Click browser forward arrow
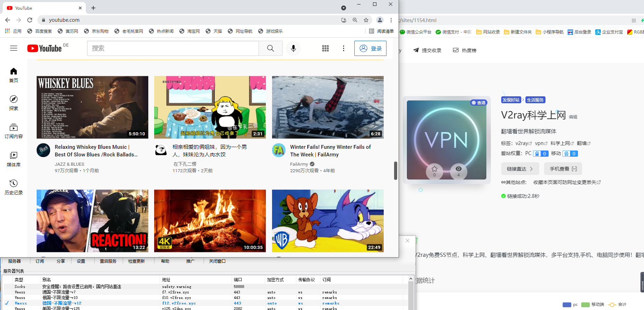 [x=19, y=20]
